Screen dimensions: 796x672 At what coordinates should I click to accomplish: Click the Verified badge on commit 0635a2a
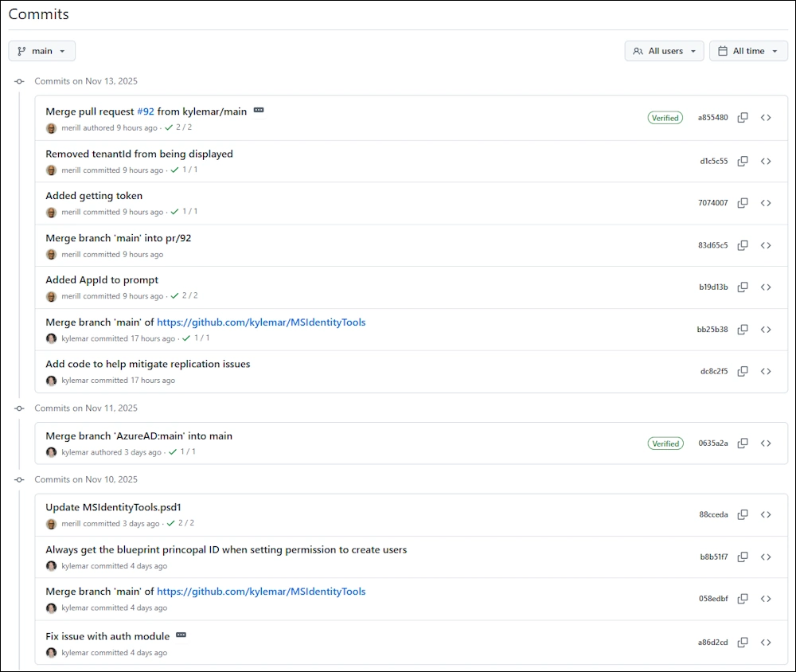665,443
